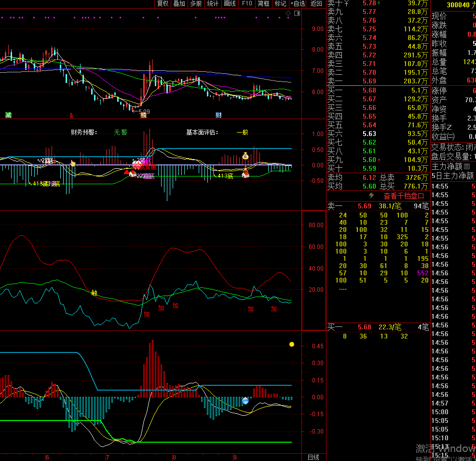Open the 叠加 overlay menu
Viewport: 476px width, 461px height.
point(179,4)
